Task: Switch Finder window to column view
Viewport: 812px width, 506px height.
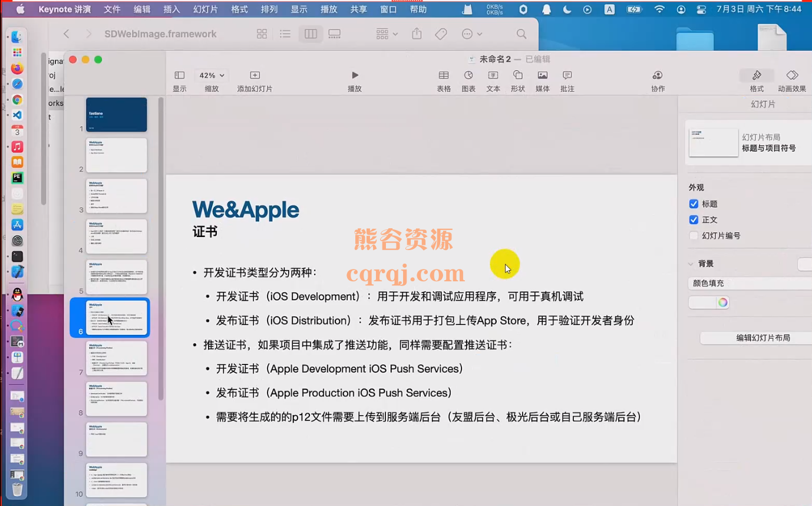Action: point(311,34)
